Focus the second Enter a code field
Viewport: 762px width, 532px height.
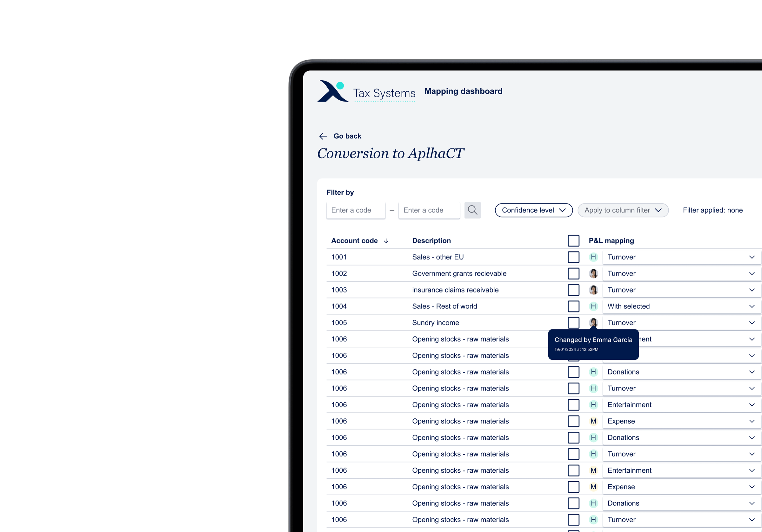coord(429,210)
